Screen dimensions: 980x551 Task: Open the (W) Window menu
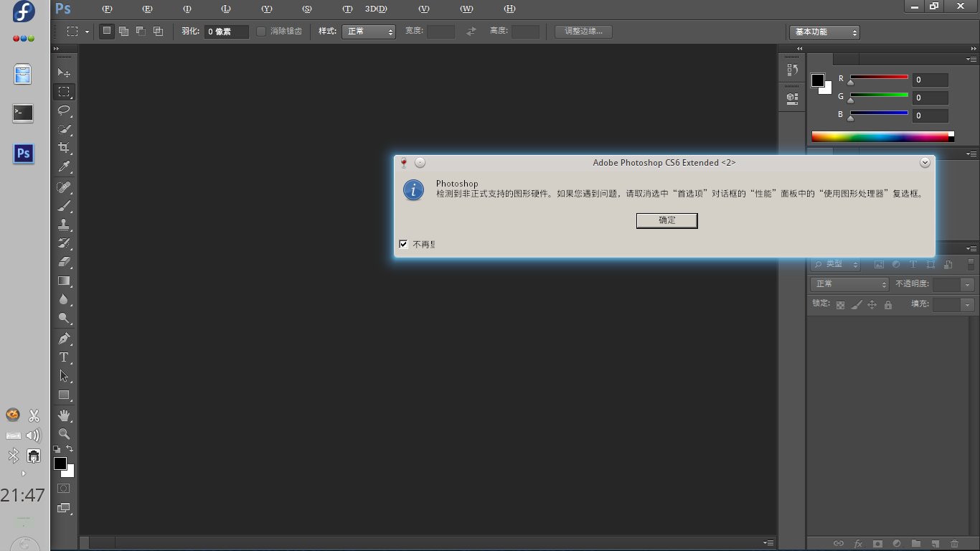point(466,9)
